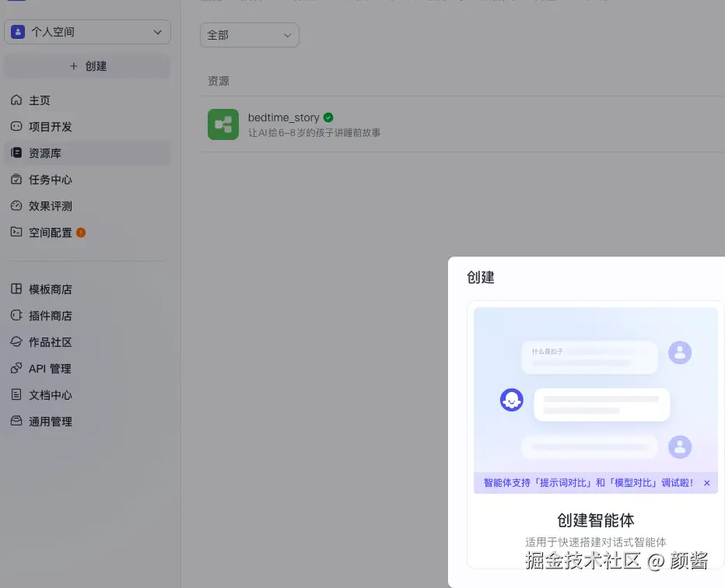Open 作品社区 from the sidebar
The height and width of the screenshot is (588, 725).
pos(87,341)
